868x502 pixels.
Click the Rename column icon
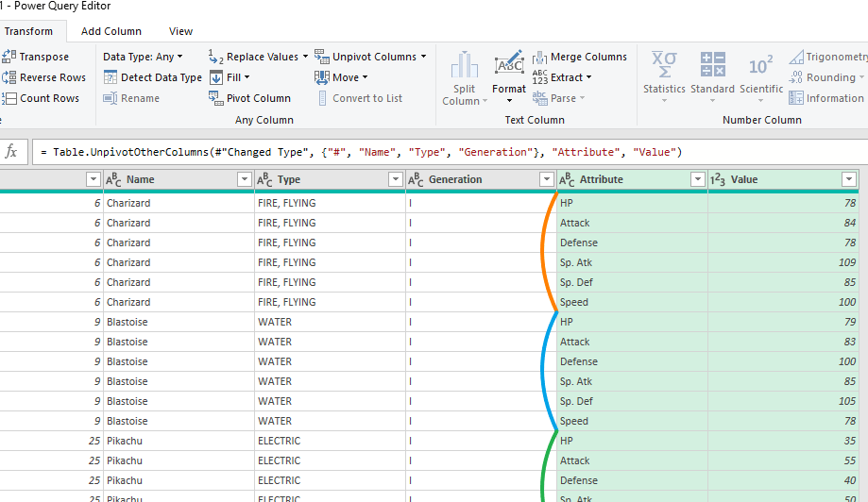pos(111,98)
